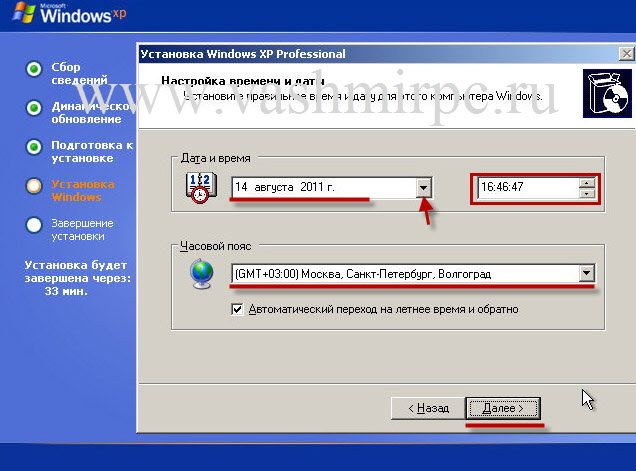Click the 'Сбор сведений' step label
Viewport: 636px width, 471px height.
pos(80,73)
